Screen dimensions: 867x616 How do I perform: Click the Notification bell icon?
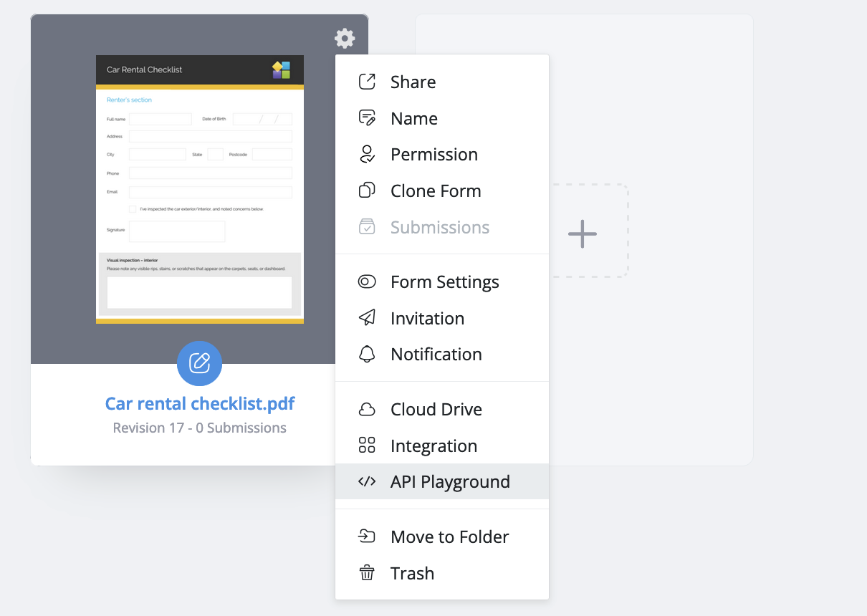367,354
